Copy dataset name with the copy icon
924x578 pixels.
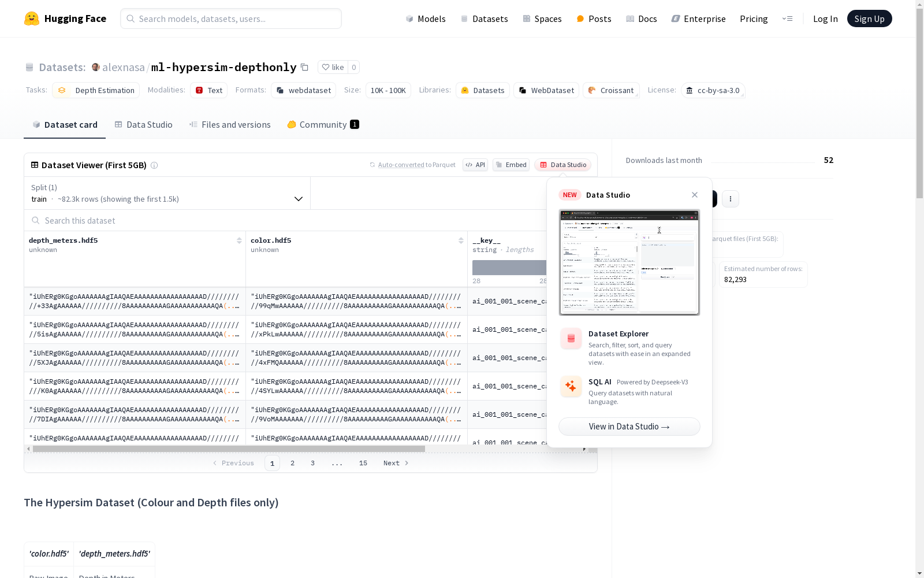pos(304,67)
